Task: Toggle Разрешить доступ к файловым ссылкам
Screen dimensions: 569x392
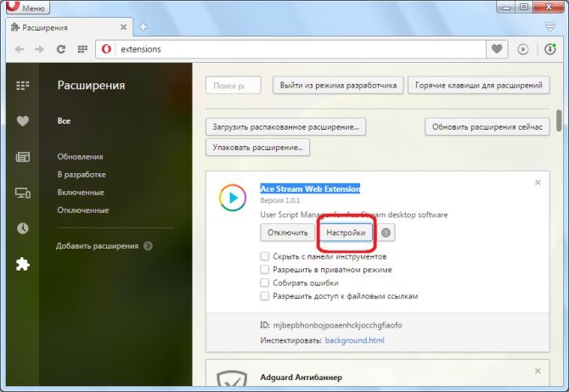Action: (x=264, y=296)
